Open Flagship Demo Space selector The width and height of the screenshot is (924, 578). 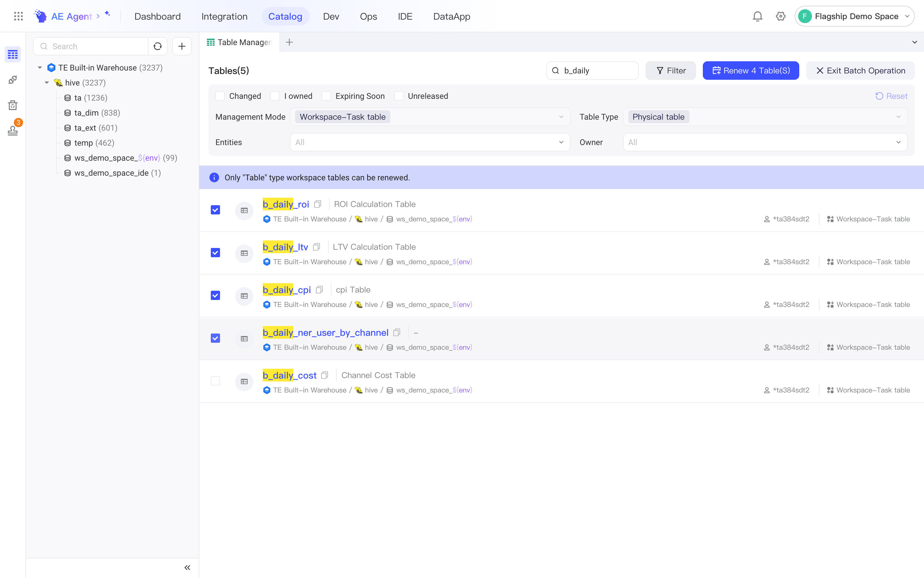(854, 16)
